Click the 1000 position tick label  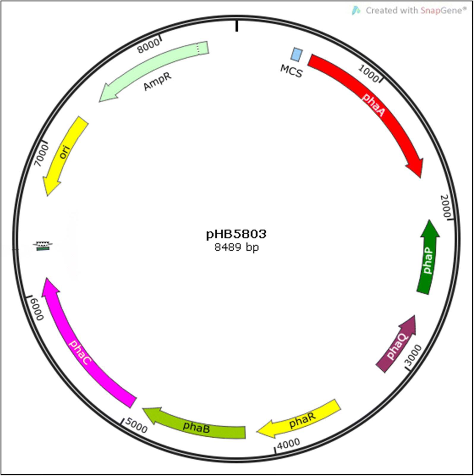[x=369, y=73]
